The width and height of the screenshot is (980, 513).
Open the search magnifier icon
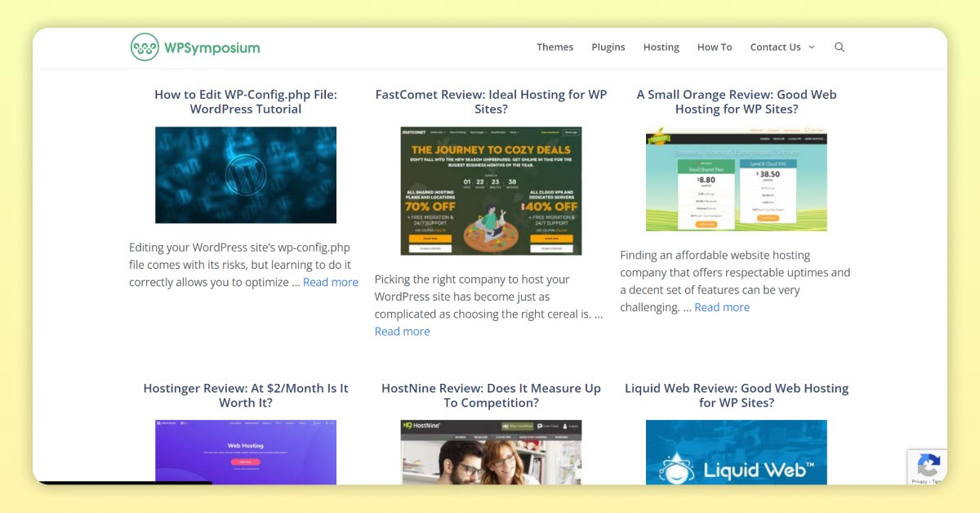click(x=840, y=47)
